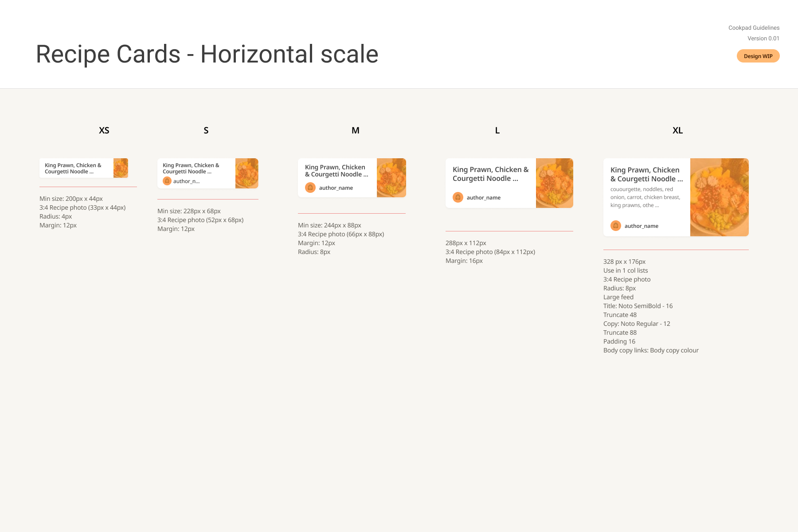
Task: Select the recipe photo in the XS card
Action: 121,168
